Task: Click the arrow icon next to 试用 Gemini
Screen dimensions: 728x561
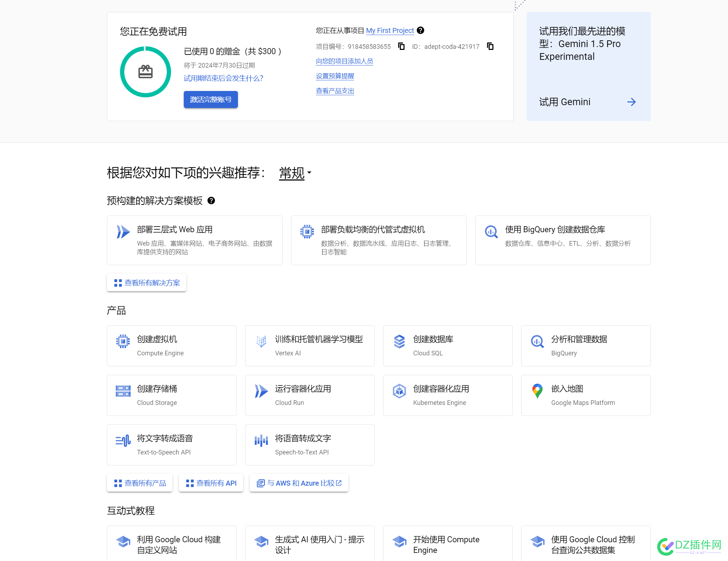Action: tap(631, 102)
